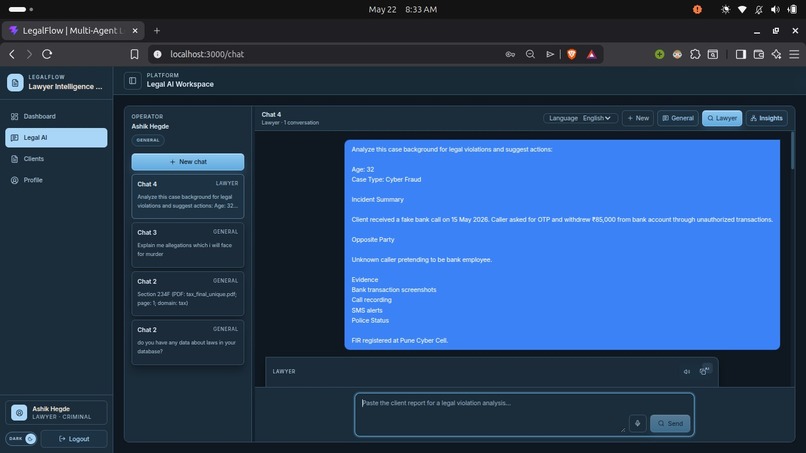
Task: Open the Brave Rewards triangle icon
Action: (592, 54)
